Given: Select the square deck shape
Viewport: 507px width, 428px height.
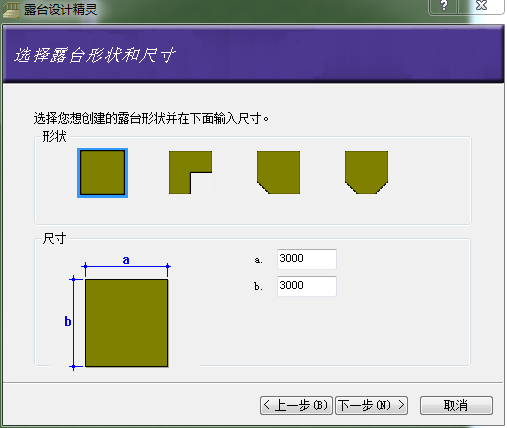Looking at the screenshot, I should (102, 173).
